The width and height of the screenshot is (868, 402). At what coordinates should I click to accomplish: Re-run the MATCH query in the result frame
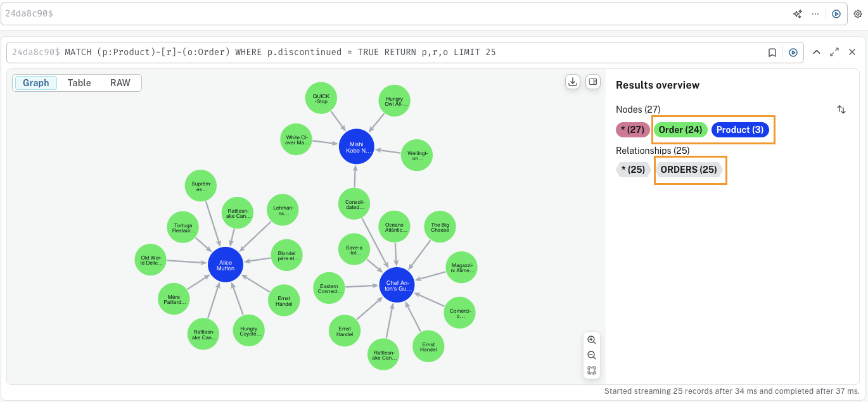pyautogui.click(x=793, y=53)
